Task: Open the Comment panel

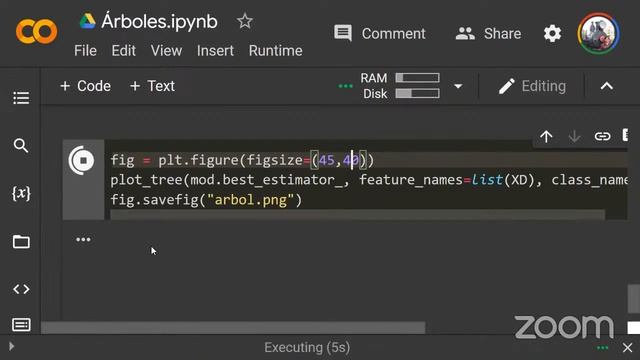Action: 380,33
